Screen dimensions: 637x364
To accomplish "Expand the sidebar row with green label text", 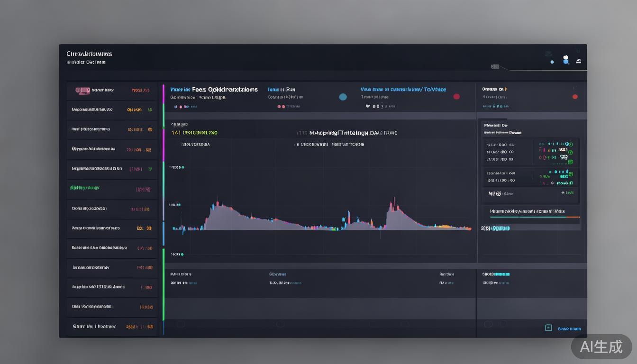I will (112, 188).
